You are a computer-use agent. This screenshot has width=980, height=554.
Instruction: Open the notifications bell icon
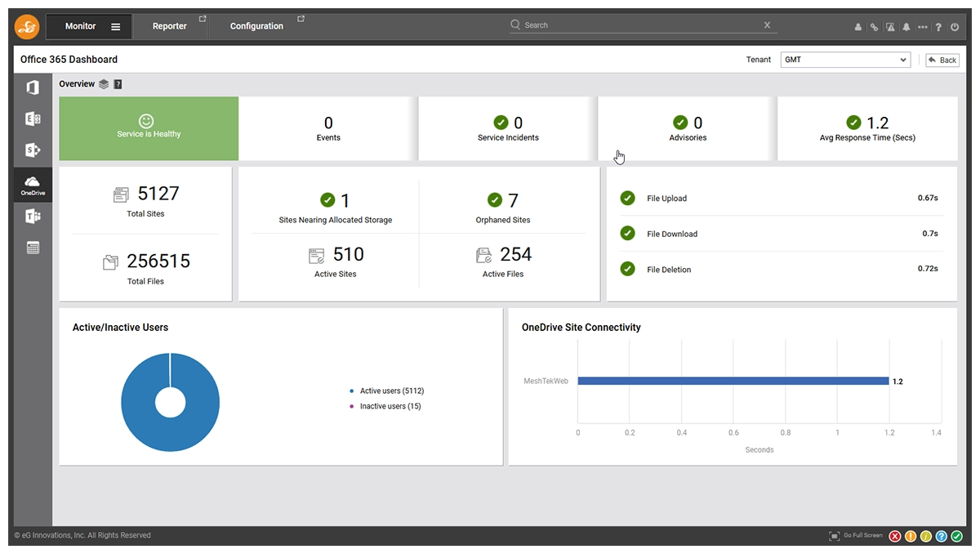(x=906, y=27)
